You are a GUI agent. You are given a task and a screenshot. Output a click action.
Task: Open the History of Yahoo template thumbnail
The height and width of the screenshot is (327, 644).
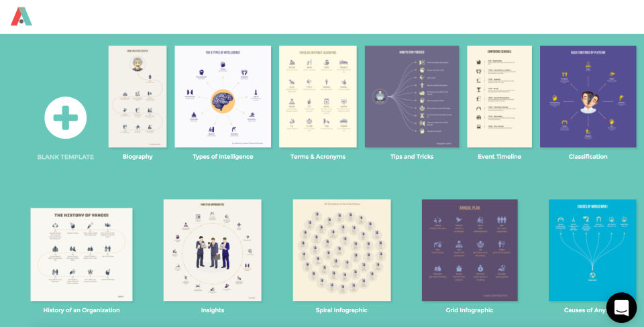81,255
